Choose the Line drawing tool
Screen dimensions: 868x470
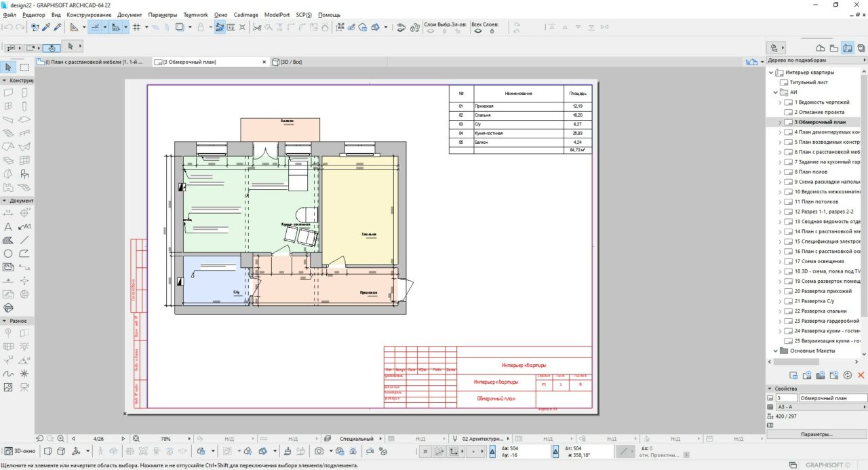tap(24, 240)
